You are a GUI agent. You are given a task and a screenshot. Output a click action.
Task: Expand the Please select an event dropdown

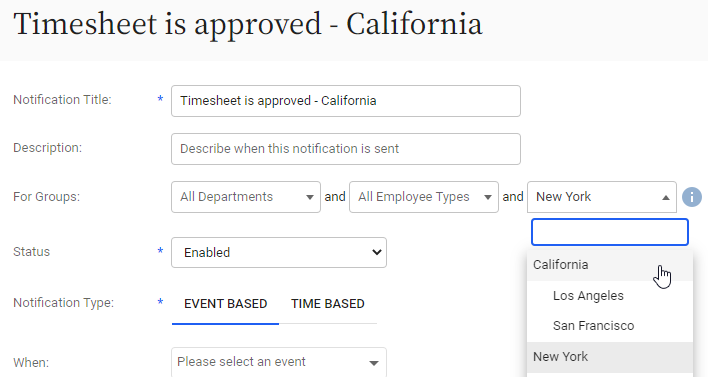click(x=279, y=362)
